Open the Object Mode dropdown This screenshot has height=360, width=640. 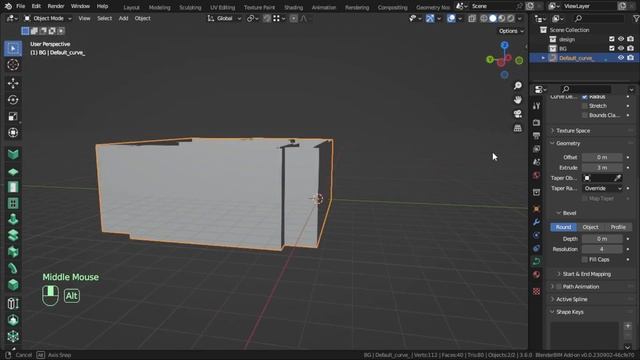[47, 18]
